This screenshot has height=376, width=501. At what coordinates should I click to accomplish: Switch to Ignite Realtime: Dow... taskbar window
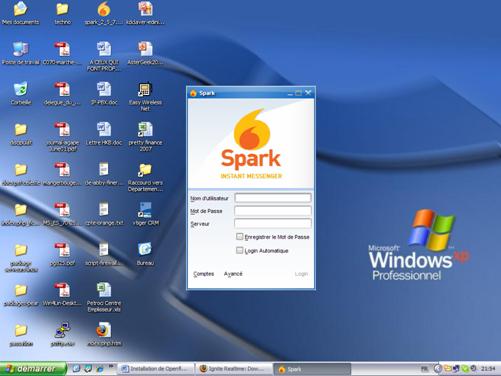point(234,369)
